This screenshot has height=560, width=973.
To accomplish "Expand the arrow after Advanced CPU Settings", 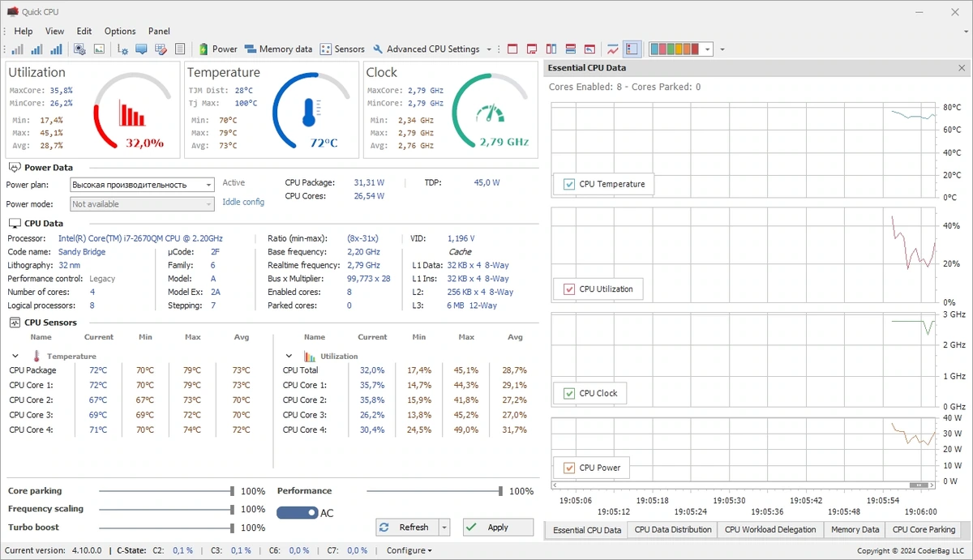I will point(489,49).
